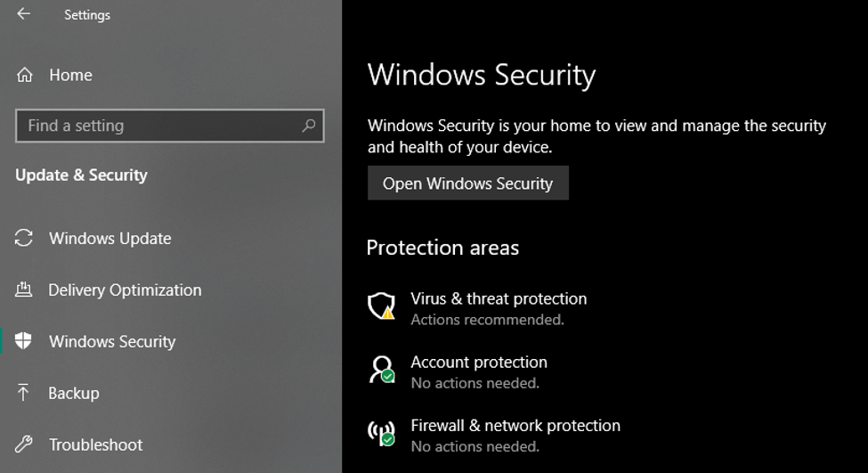Click the Windows Update sync icon
This screenshot has width=868, height=473.
(24, 238)
